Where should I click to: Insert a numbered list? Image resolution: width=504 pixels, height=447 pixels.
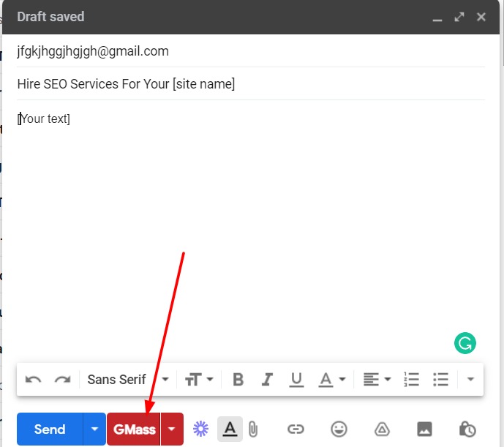[411, 380]
